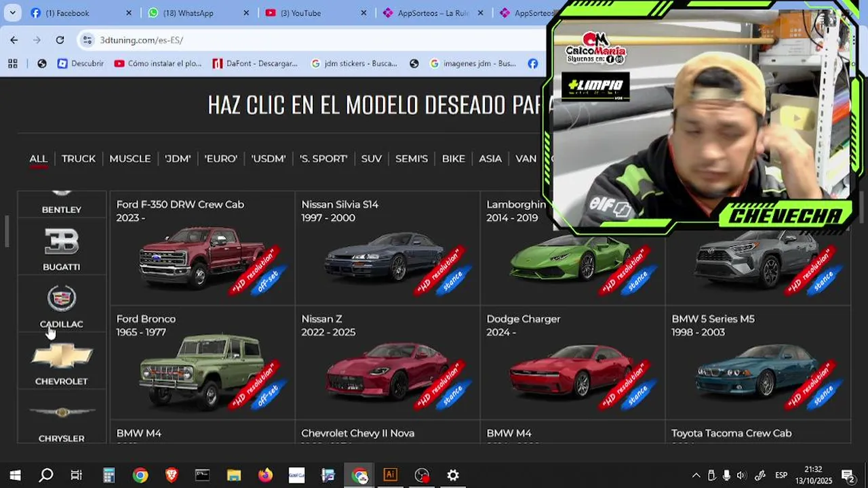Close the YouTube tab

[x=363, y=13]
